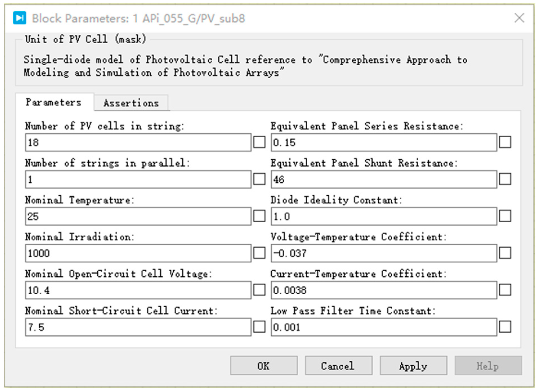Close the Block Parameters dialog
This screenshot has width=539, height=392.
[x=519, y=18]
